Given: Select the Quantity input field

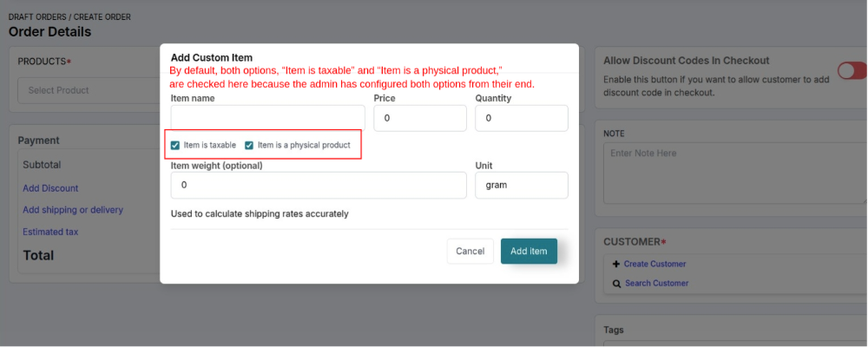Looking at the screenshot, I should point(522,118).
